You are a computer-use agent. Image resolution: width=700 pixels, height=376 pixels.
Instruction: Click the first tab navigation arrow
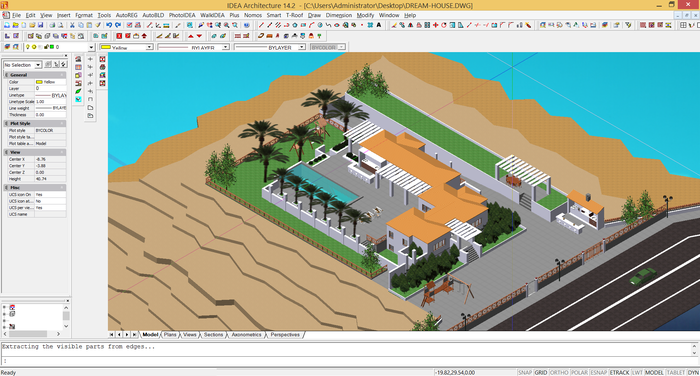coord(112,334)
